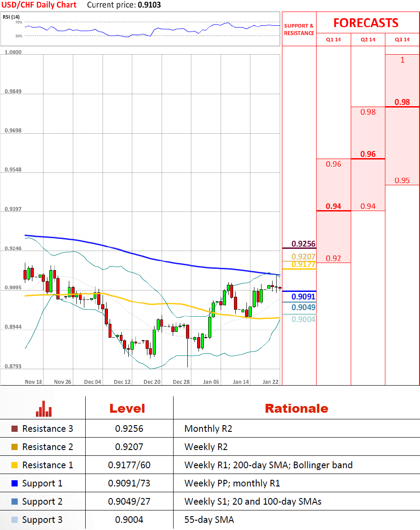Click the Weekly R2 rationale
Image resolution: width=420 pixels, height=530 pixels.
click(x=206, y=447)
